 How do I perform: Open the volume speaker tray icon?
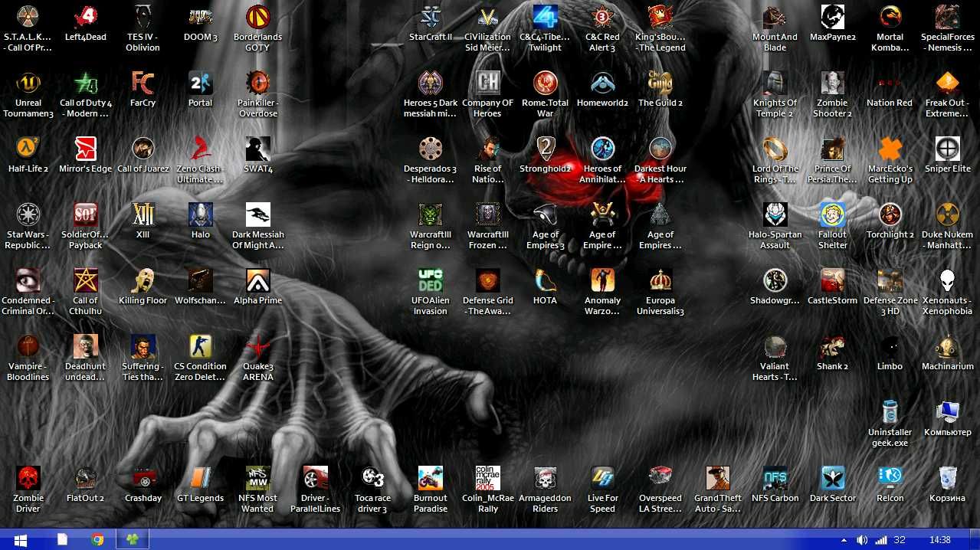862,540
